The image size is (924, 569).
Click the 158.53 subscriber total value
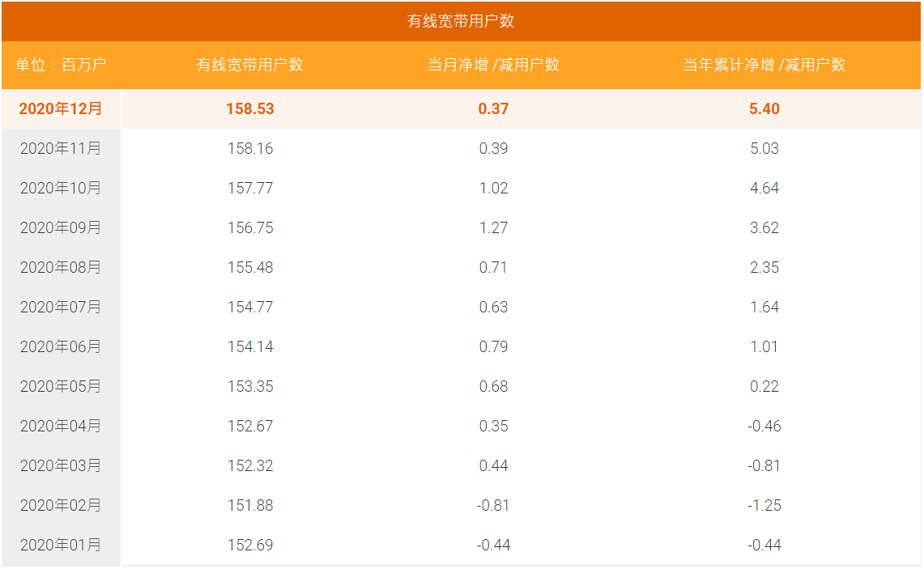[x=250, y=108]
